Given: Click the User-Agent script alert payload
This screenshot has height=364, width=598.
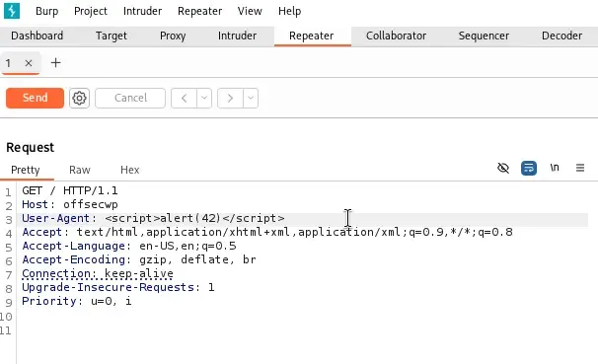Looking at the screenshot, I should pyautogui.click(x=194, y=218).
